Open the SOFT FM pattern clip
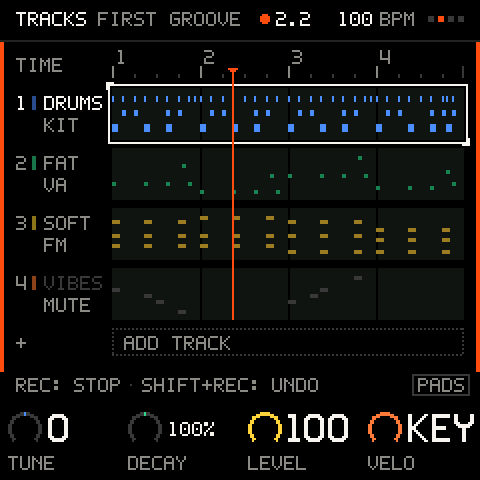This screenshot has height=480, width=480. [x=288, y=234]
